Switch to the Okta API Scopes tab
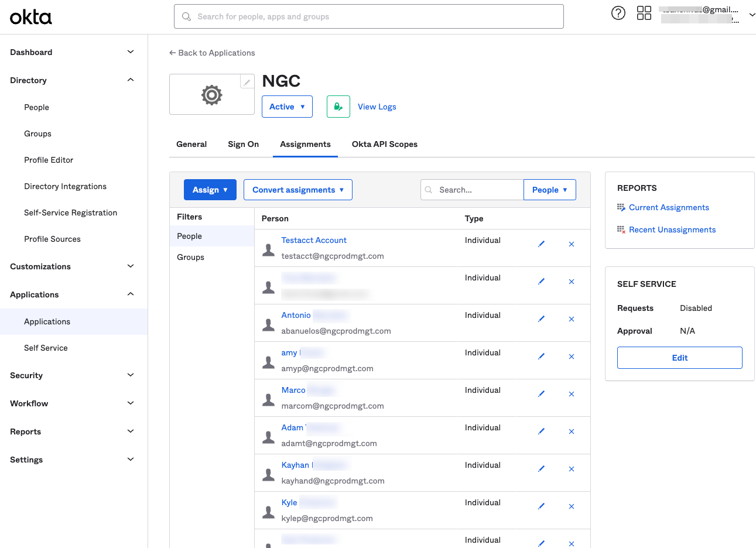This screenshot has height=548, width=756. click(x=384, y=144)
